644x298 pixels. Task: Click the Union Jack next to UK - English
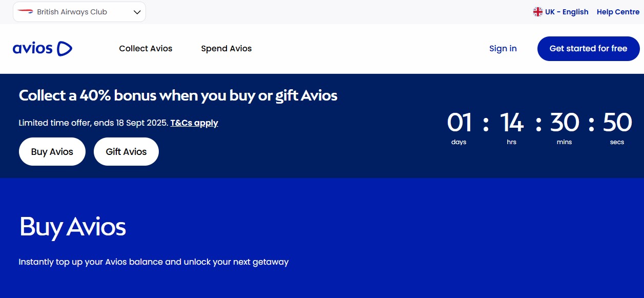pos(537,11)
